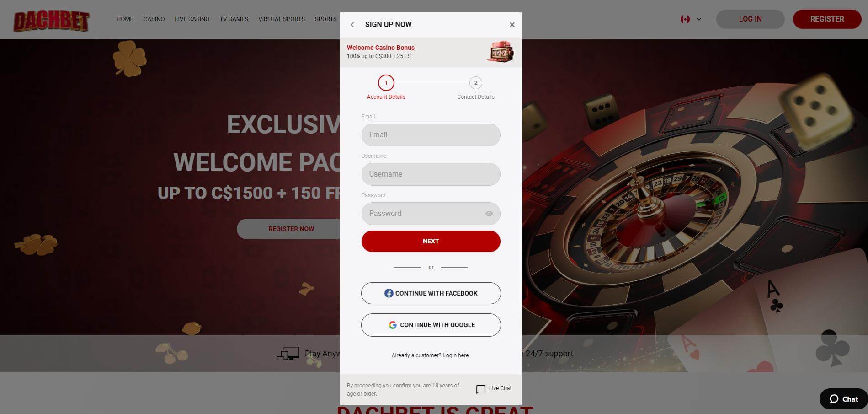This screenshot has width=868, height=414.
Task: Select step 2 Contact Details circle
Action: click(x=475, y=83)
